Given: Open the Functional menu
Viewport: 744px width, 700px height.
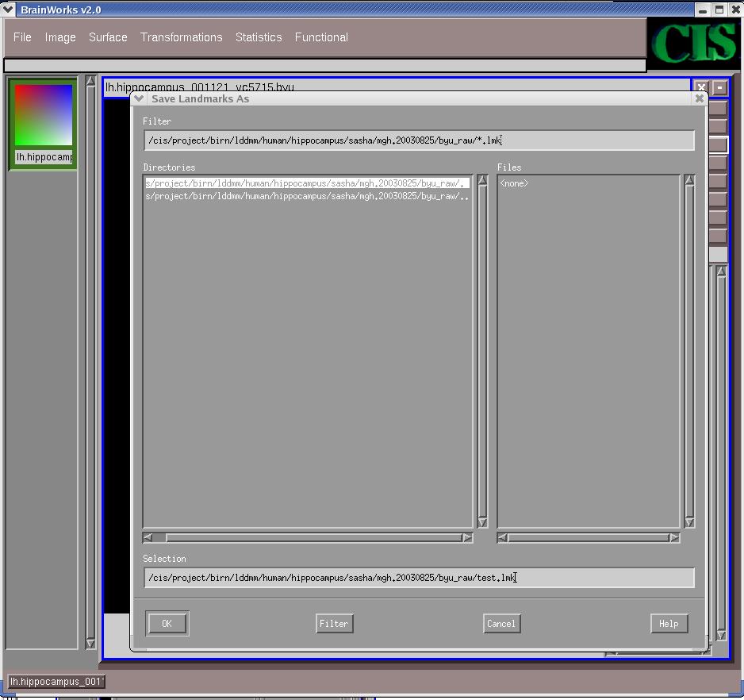Looking at the screenshot, I should [321, 37].
